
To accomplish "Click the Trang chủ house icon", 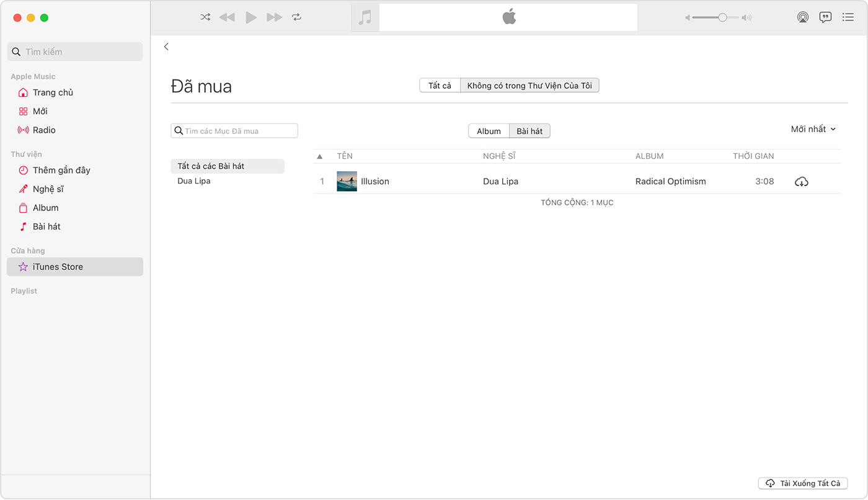I will (23, 92).
